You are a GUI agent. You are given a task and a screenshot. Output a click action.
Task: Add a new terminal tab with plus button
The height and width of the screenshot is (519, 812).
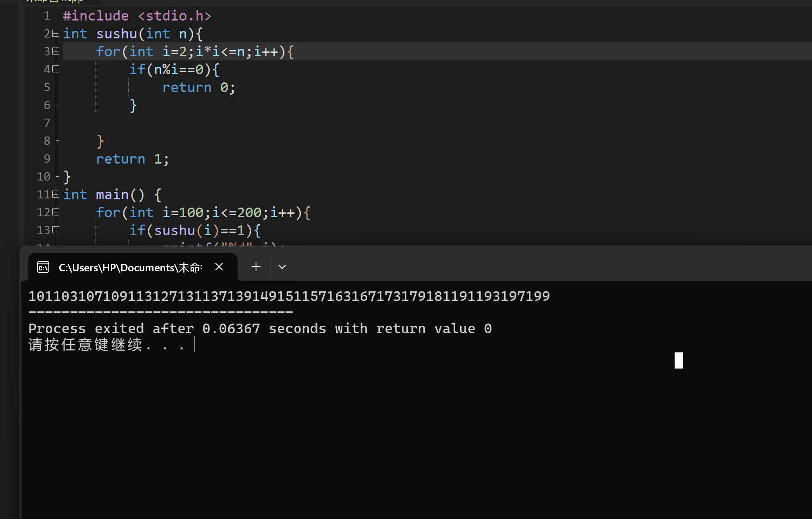point(256,266)
